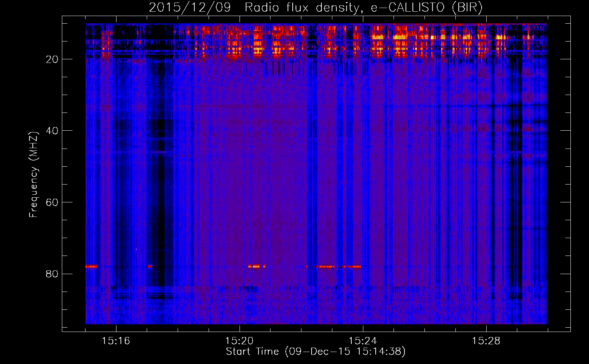Click the time tick label "15:24"
Screen dimensions: 589x364
363,341
